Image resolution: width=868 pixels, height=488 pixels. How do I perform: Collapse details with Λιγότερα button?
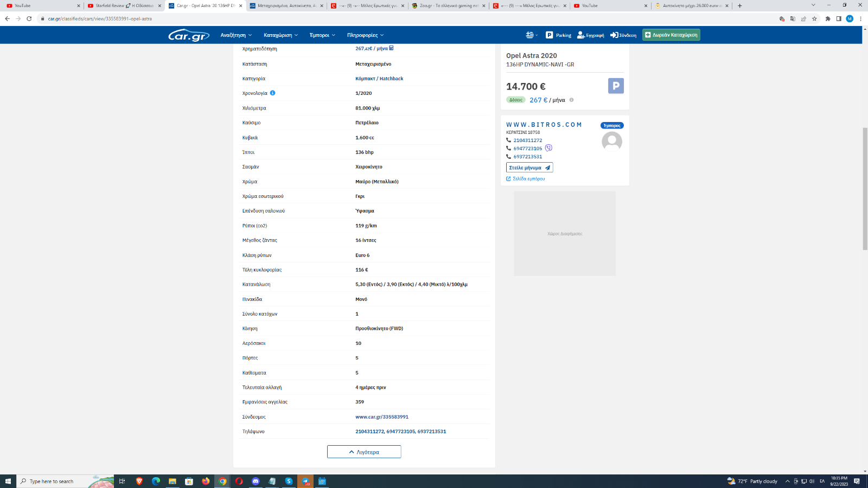click(x=364, y=452)
